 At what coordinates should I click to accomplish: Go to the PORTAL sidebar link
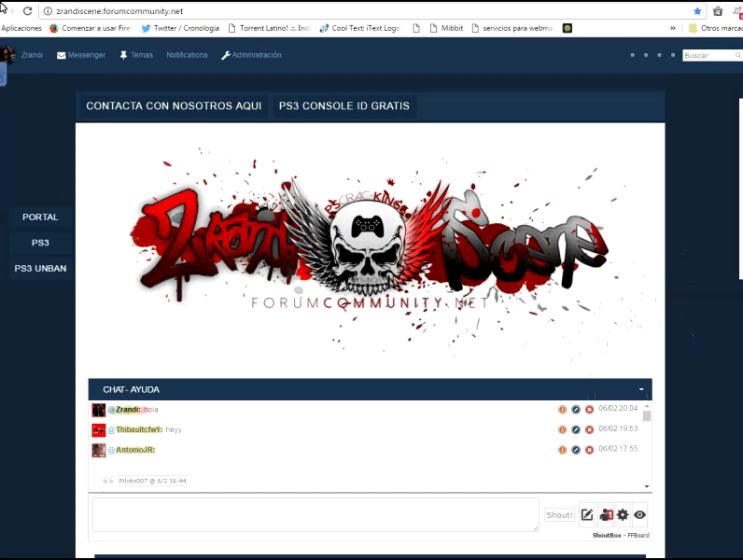pos(40,217)
